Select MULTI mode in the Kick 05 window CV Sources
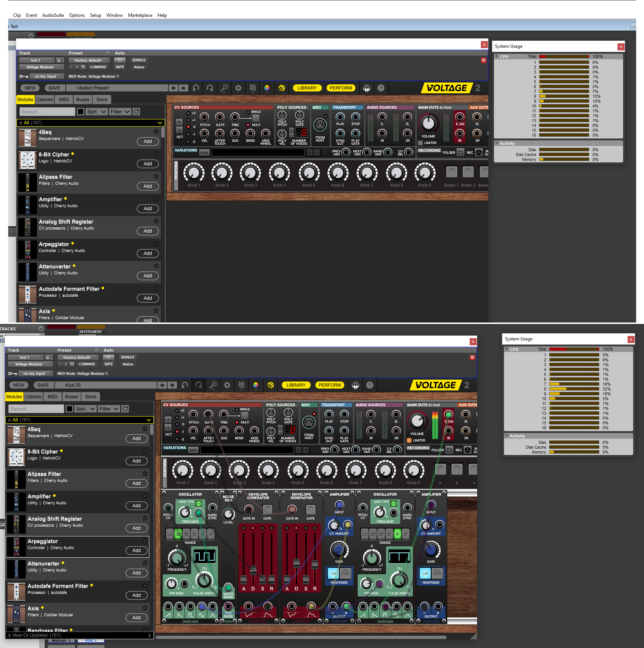 (237, 422)
